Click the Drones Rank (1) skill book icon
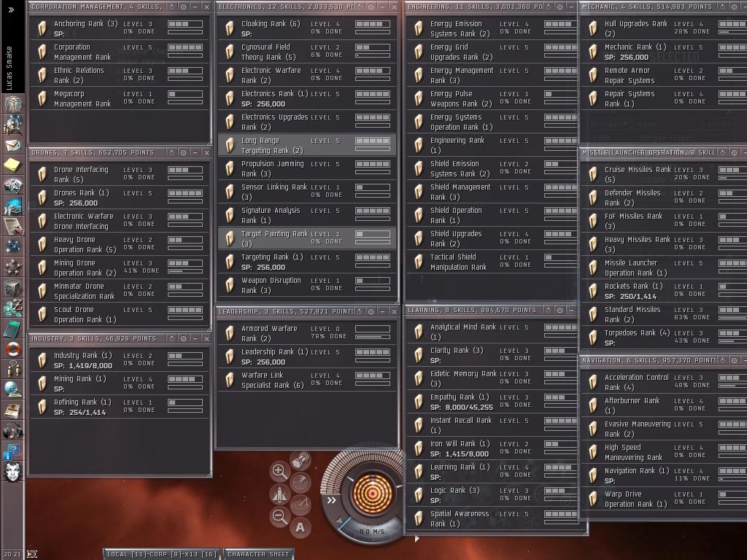This screenshot has width=747, height=560. tap(42, 198)
